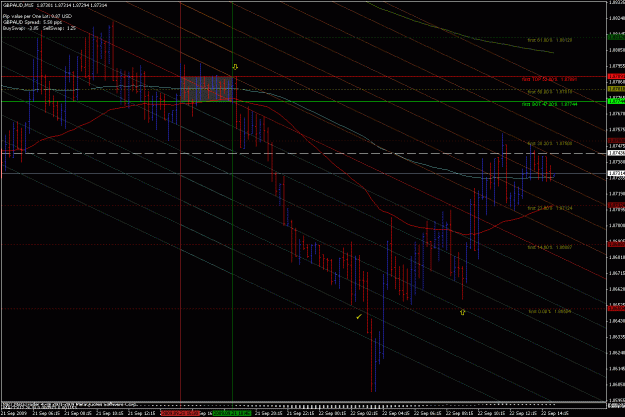The image size is (625, 417).
Task: Click the green 'BOT 47.20%' level label
Action: [549, 104]
